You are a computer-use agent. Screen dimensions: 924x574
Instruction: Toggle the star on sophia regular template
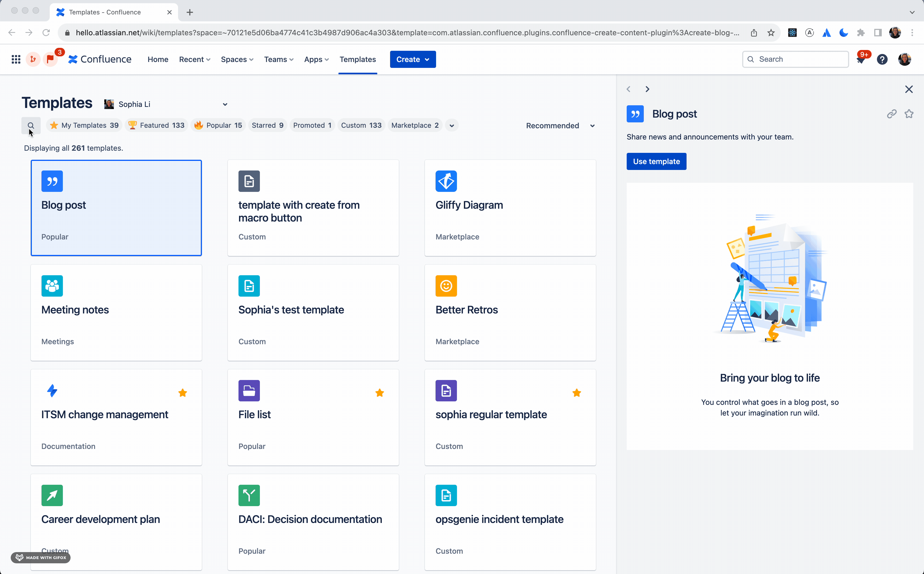click(576, 393)
